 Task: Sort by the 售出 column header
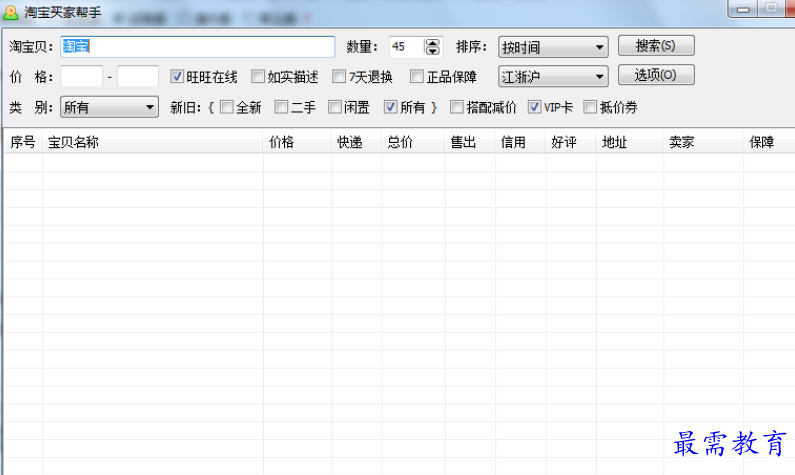[x=470, y=142]
